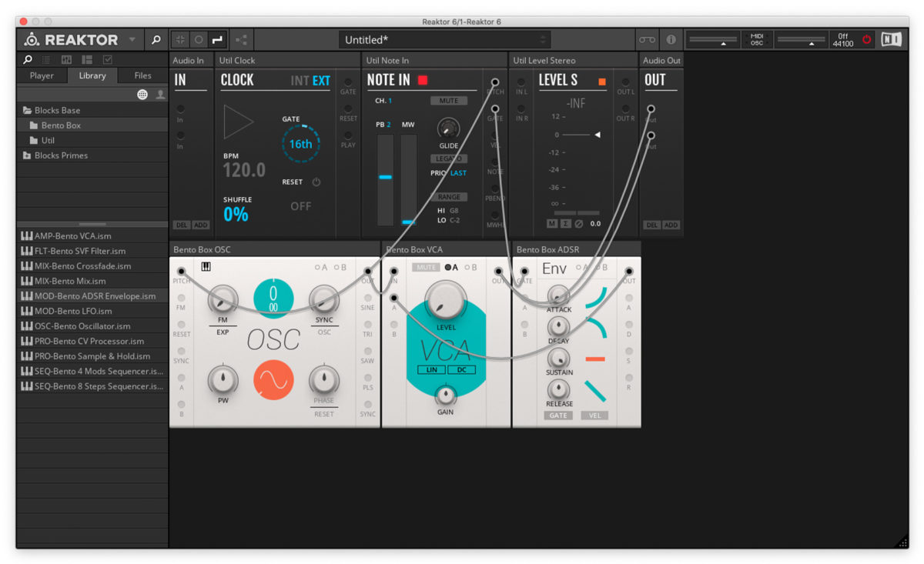Click the GATE button on ADSR Env

558,415
